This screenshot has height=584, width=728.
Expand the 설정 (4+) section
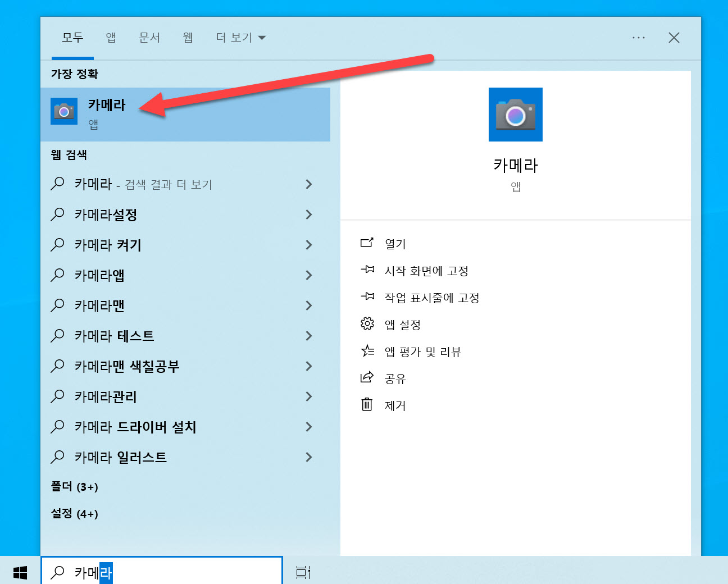click(x=75, y=513)
